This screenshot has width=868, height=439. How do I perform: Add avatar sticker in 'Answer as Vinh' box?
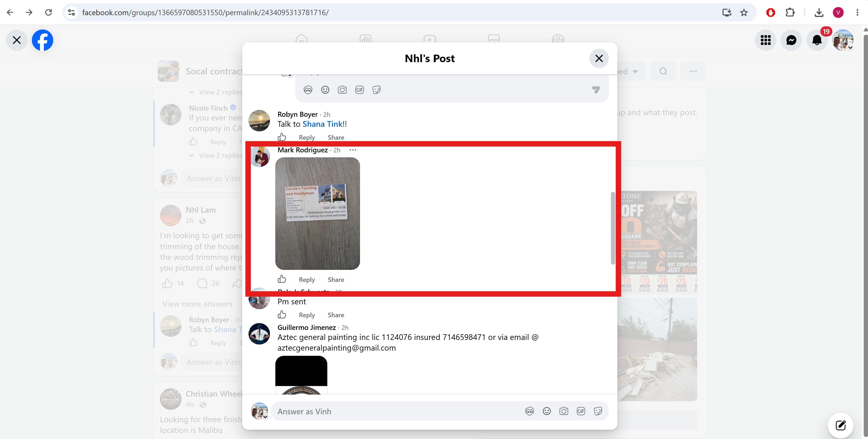pyautogui.click(x=529, y=411)
